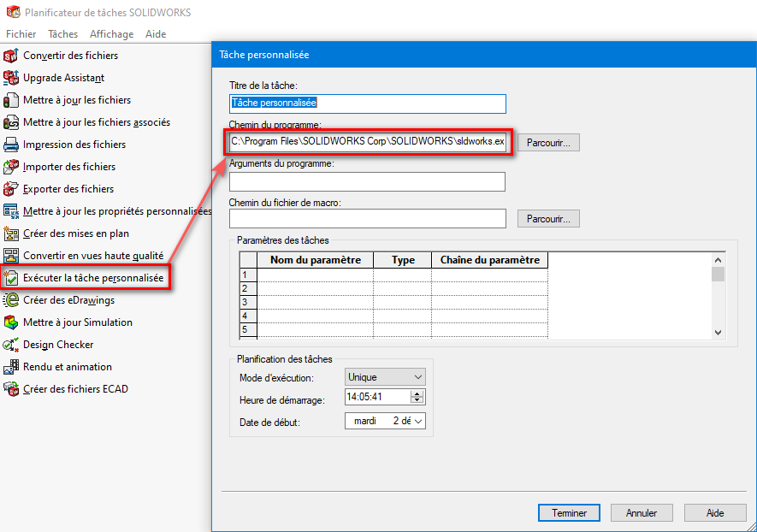Select the Design Checker icon
757x532 pixels.
[x=11, y=345]
